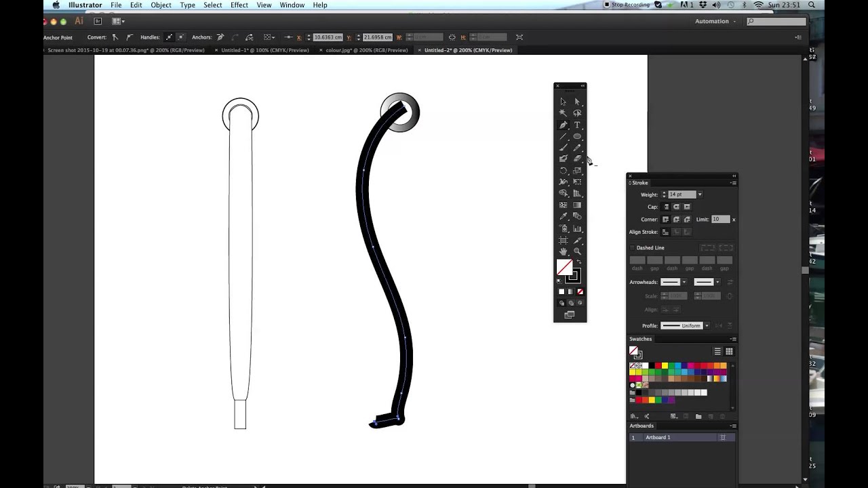
Task: Swap fill and stroke arrows in Tools panel
Action: [x=578, y=262]
